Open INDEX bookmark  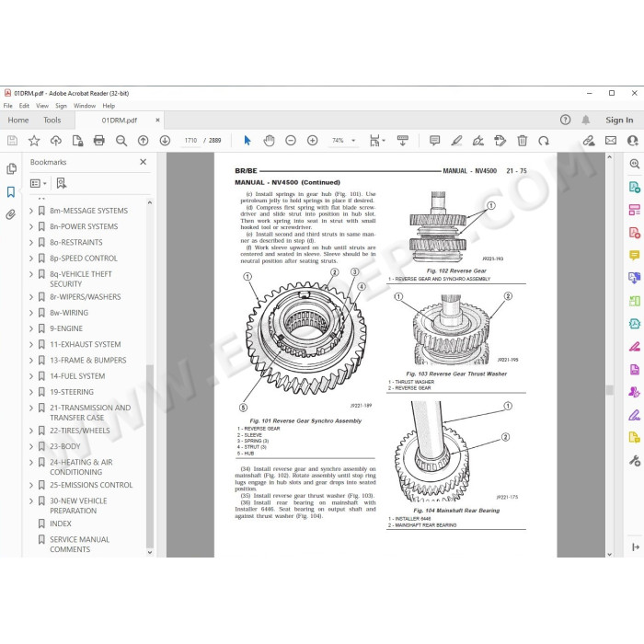[x=61, y=523]
